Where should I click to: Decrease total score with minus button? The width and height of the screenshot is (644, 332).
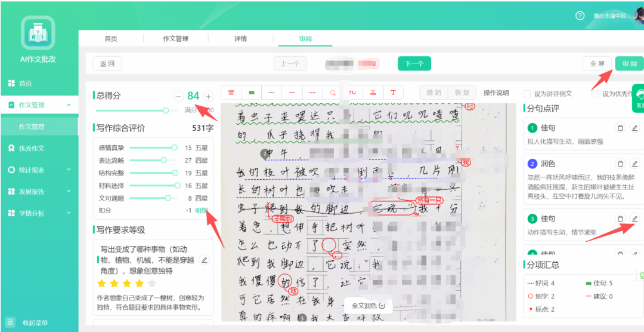pos(178,96)
